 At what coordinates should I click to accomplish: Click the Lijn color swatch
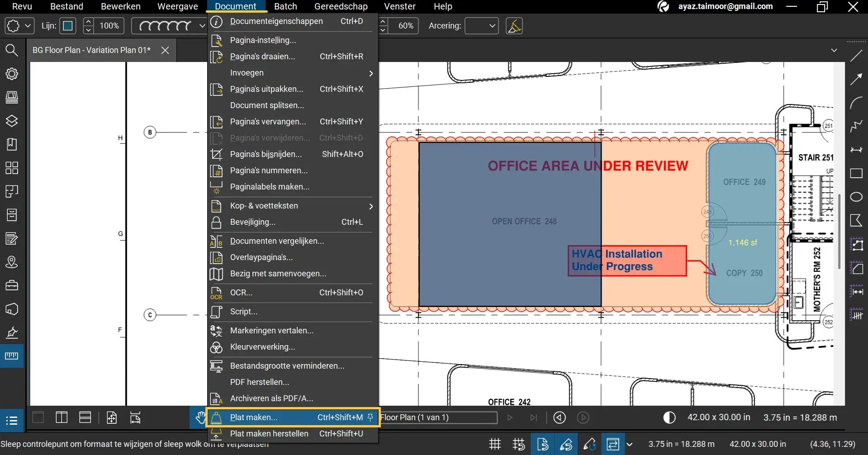(68, 26)
